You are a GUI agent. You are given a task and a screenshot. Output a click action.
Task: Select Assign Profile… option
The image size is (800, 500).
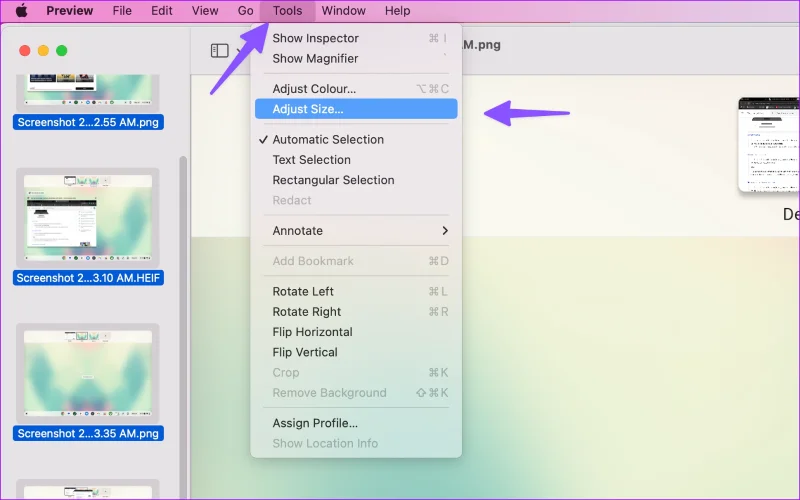(356, 423)
